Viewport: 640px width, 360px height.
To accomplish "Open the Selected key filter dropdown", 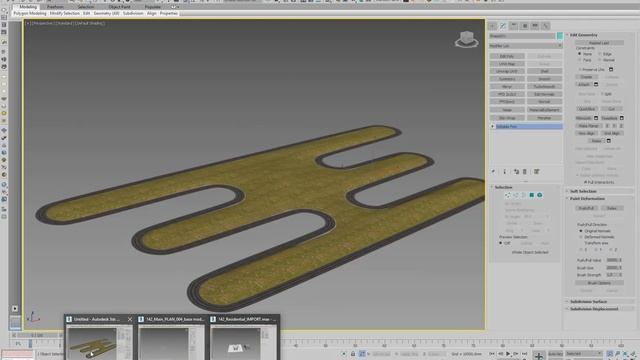I will (584, 353).
